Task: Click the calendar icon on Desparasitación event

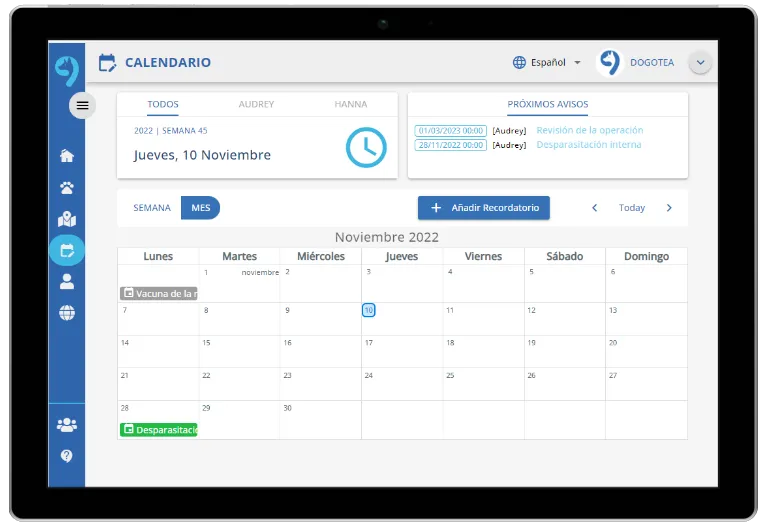Action: [128, 429]
